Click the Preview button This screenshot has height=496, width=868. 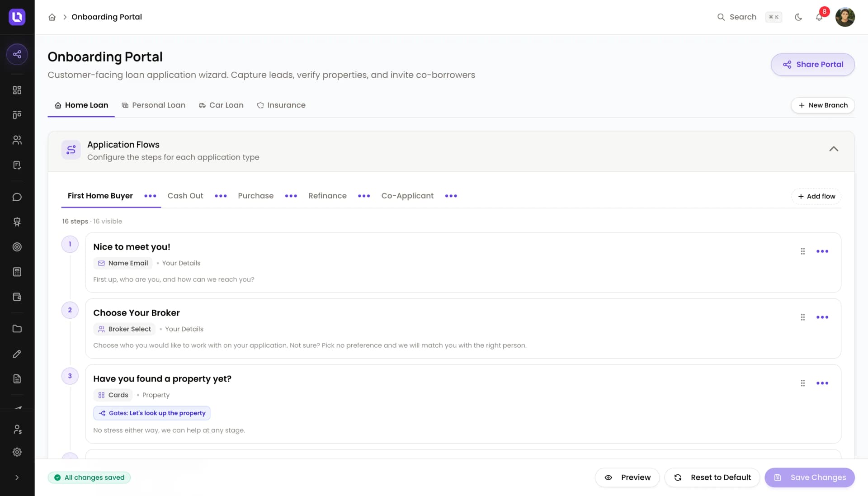coord(627,477)
